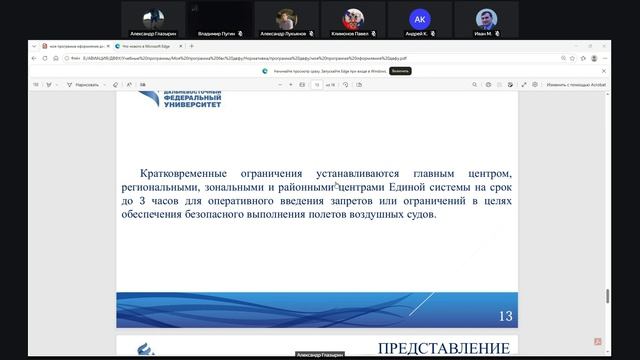Viewport: 640px width, 360px height.
Task: Select the PDF eraser tool
Action: [116, 85]
